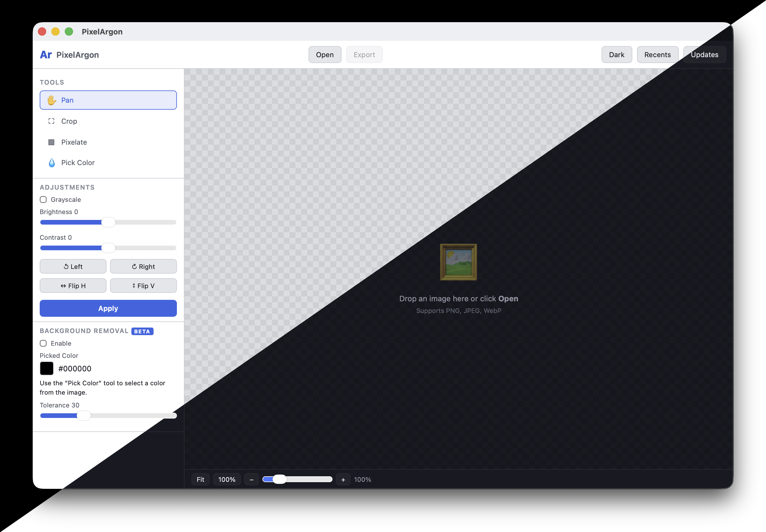Select the Pick Color droplet tool
This screenshot has height=532, width=766.
point(77,163)
